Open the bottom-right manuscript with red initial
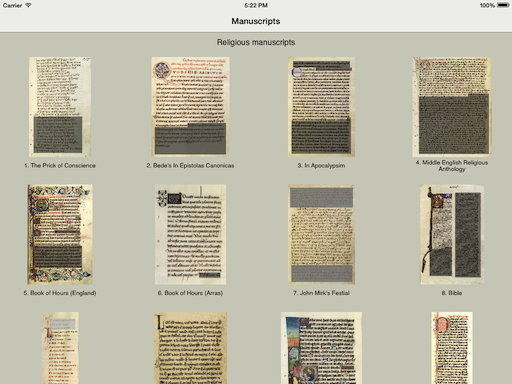The height and width of the screenshot is (384, 512). pyautogui.click(x=452, y=348)
